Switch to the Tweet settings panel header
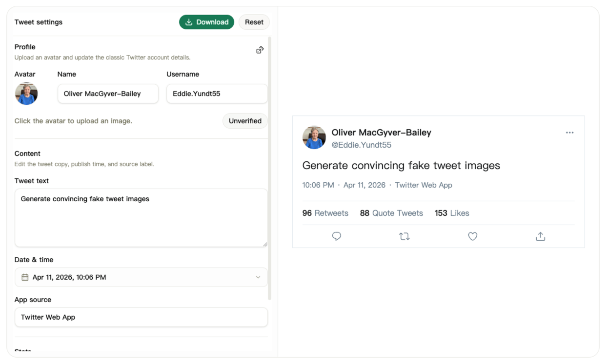Image resolution: width=607 pixels, height=364 pixels. tap(39, 22)
